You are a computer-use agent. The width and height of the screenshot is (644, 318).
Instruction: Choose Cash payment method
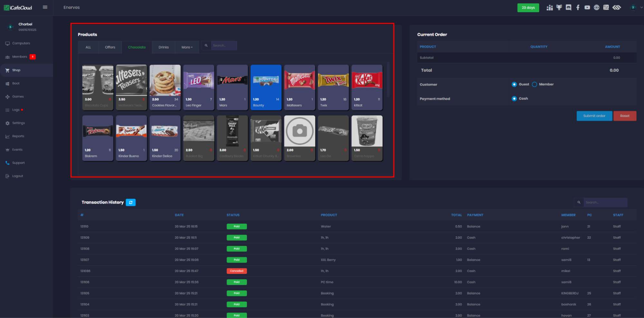pyautogui.click(x=514, y=99)
